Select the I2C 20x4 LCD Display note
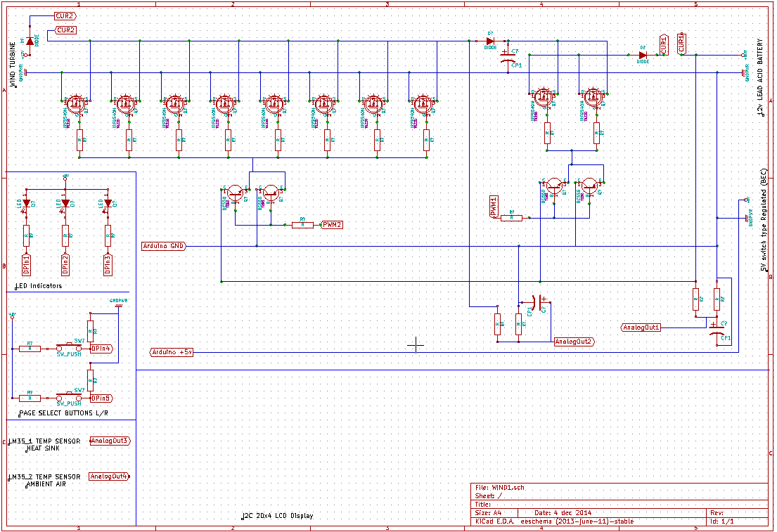The height and width of the screenshot is (532, 777). [x=278, y=516]
